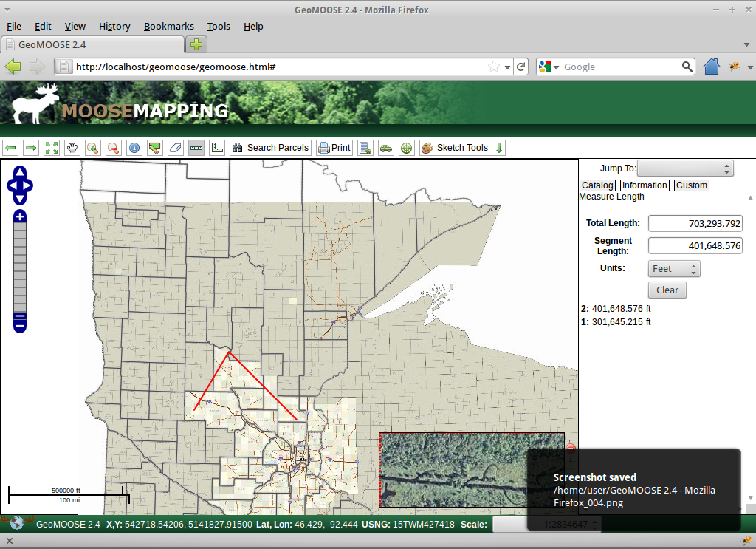Open the Units dropdown set to Feet

pyautogui.click(x=674, y=269)
